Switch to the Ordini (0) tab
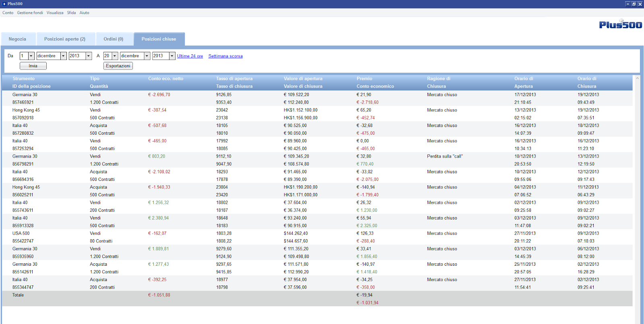The width and height of the screenshot is (644, 324). coord(114,39)
